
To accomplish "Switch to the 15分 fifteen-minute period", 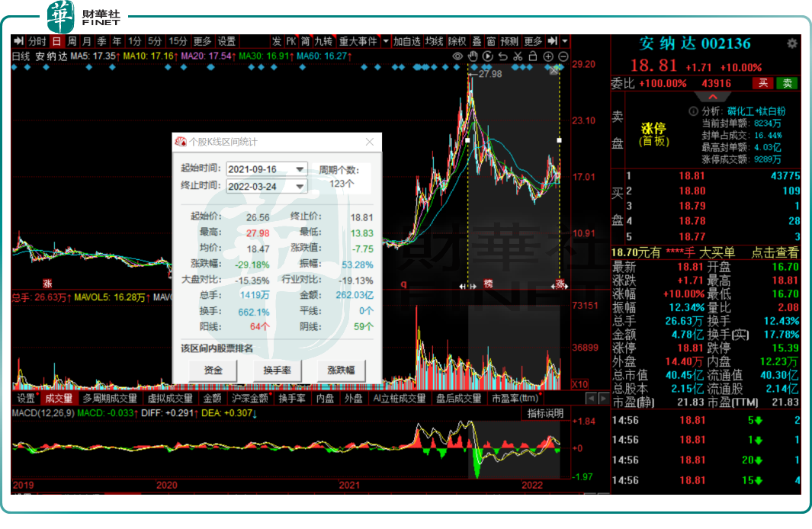I will tap(178, 41).
